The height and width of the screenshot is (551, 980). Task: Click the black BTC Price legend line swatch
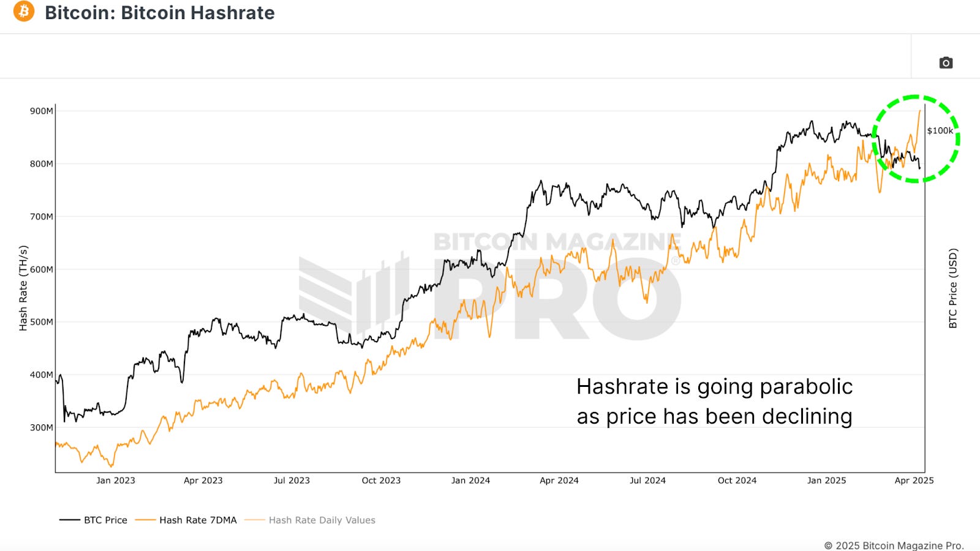[69, 519]
